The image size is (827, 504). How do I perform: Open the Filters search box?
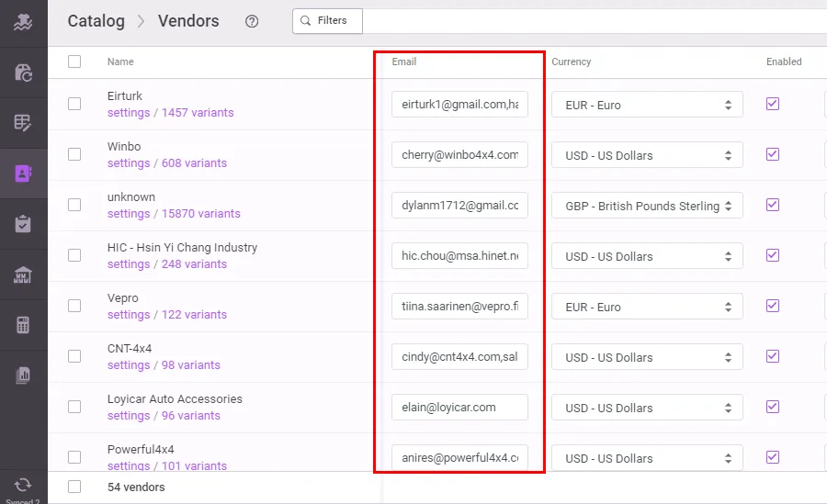[x=327, y=21]
